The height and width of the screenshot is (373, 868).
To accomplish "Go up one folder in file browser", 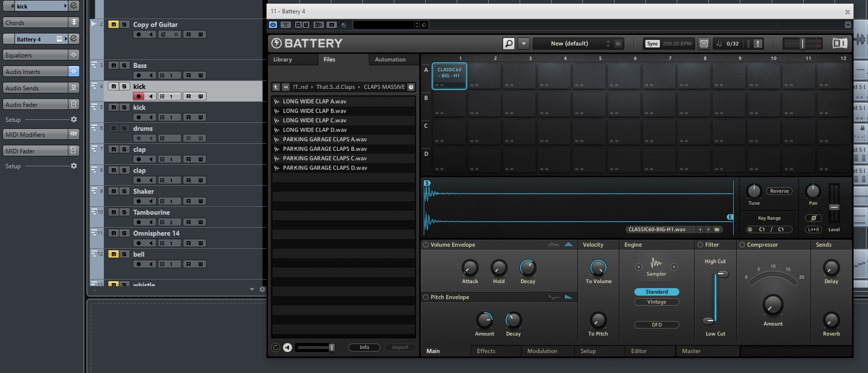I will pos(276,87).
